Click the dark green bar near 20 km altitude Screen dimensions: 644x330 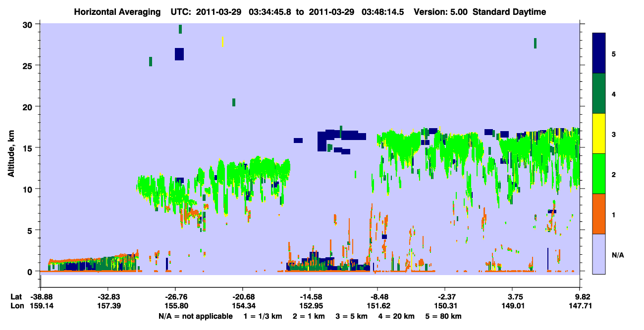tap(234, 102)
